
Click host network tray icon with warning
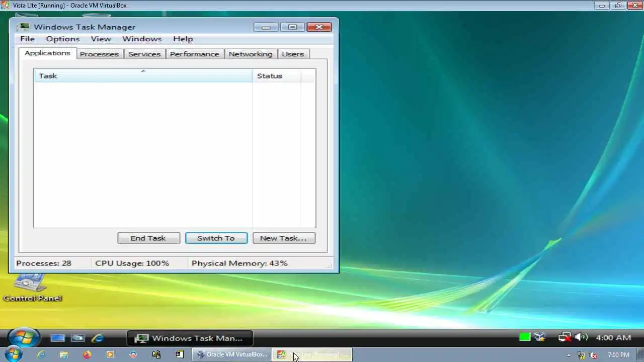pyautogui.click(x=581, y=355)
